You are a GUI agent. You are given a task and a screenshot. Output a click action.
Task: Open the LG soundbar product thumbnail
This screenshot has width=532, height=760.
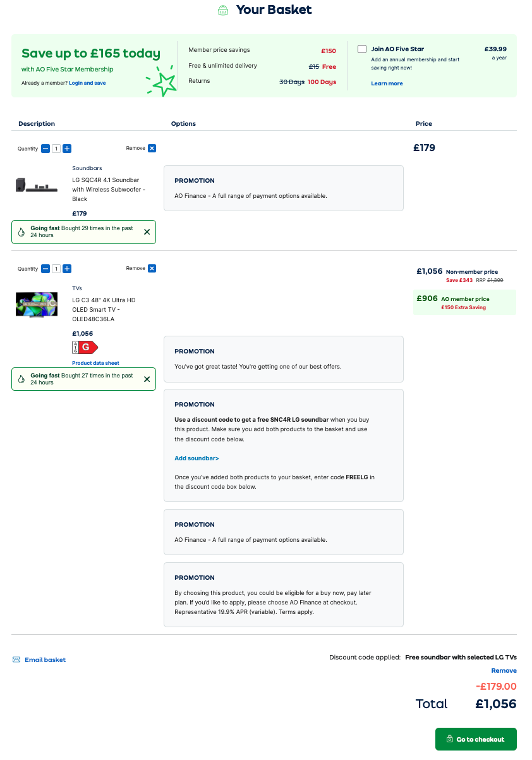32,185
